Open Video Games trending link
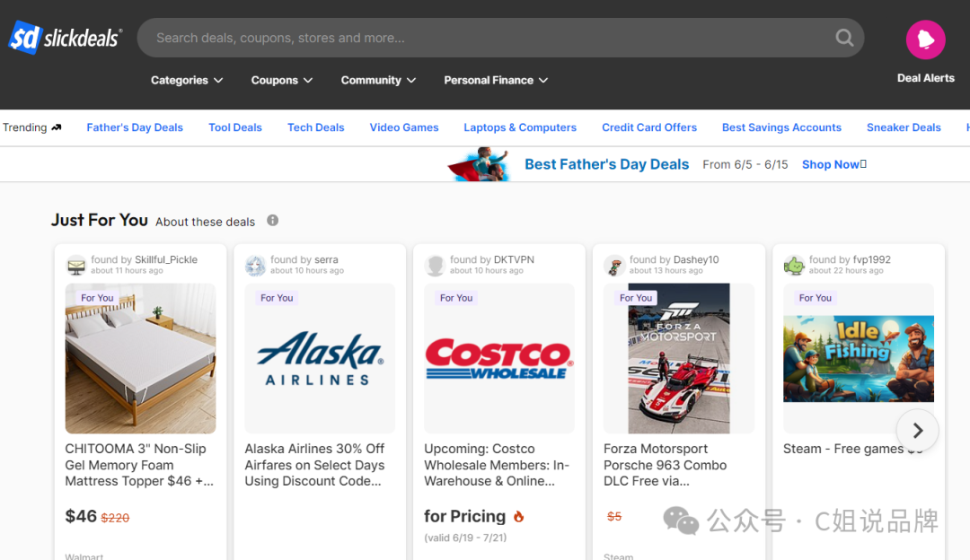The width and height of the screenshot is (970, 560). 404,127
